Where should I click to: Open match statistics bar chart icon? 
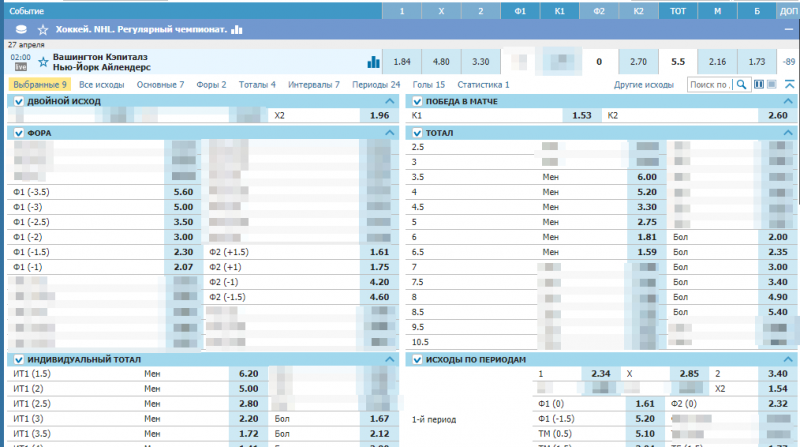[373, 61]
